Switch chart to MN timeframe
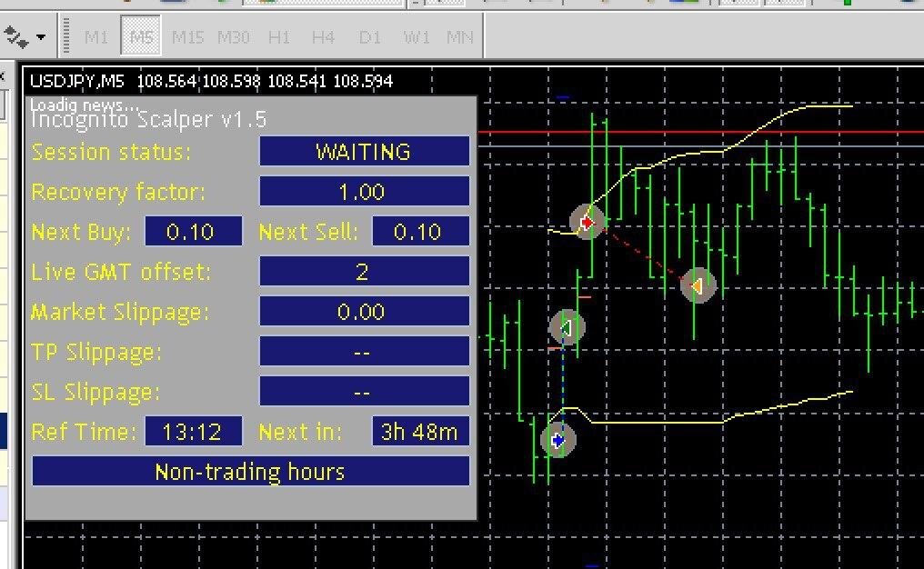This screenshot has width=924, height=569. (x=459, y=37)
